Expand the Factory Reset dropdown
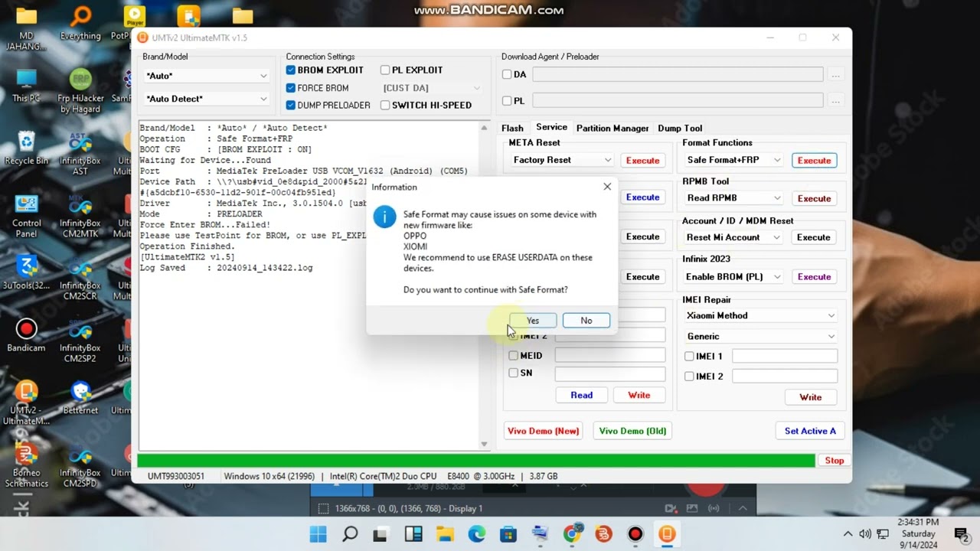980x551 pixels. coord(561,160)
